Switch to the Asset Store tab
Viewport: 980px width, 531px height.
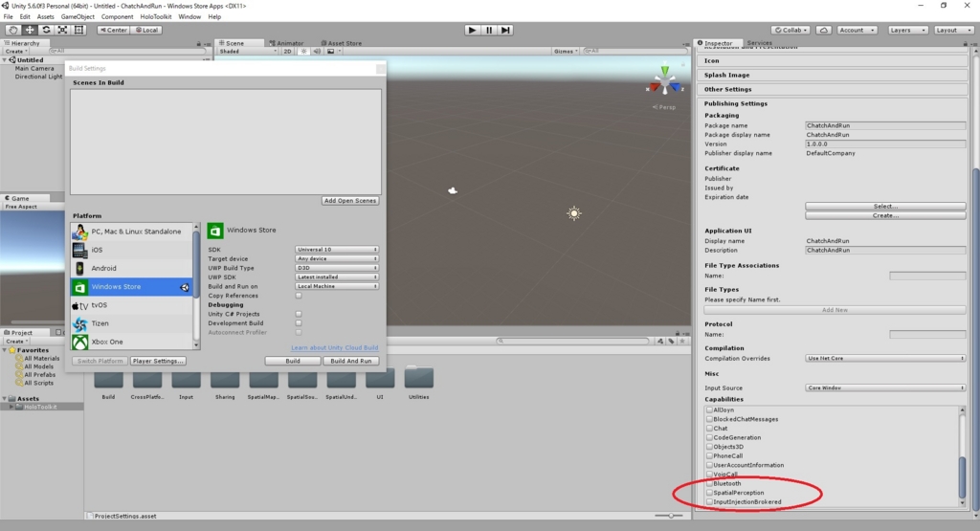pyautogui.click(x=342, y=43)
